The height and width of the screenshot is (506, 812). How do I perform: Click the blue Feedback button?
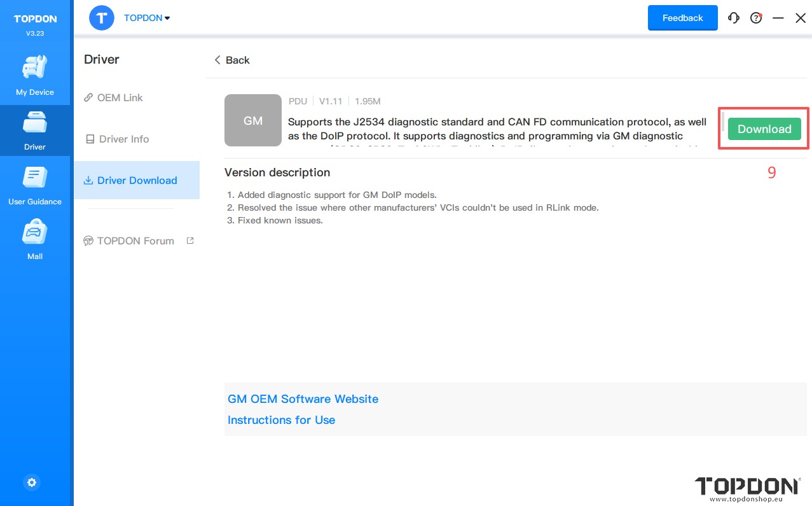[x=682, y=18]
